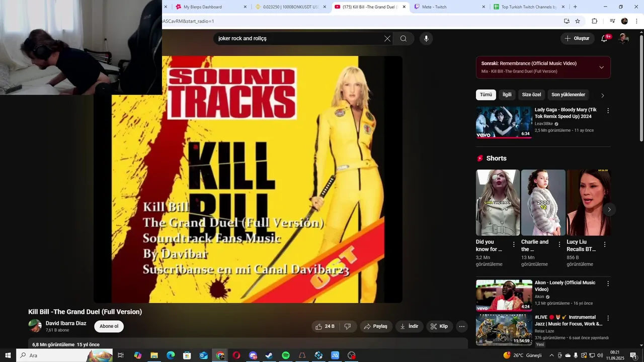This screenshot has width=644, height=362.
Task: Open the 'Lucy Liu Recalls' short thumbnail
Action: 589,203
